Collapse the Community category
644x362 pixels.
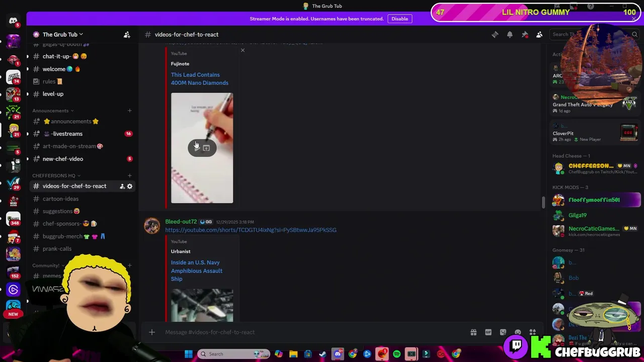tap(48, 265)
